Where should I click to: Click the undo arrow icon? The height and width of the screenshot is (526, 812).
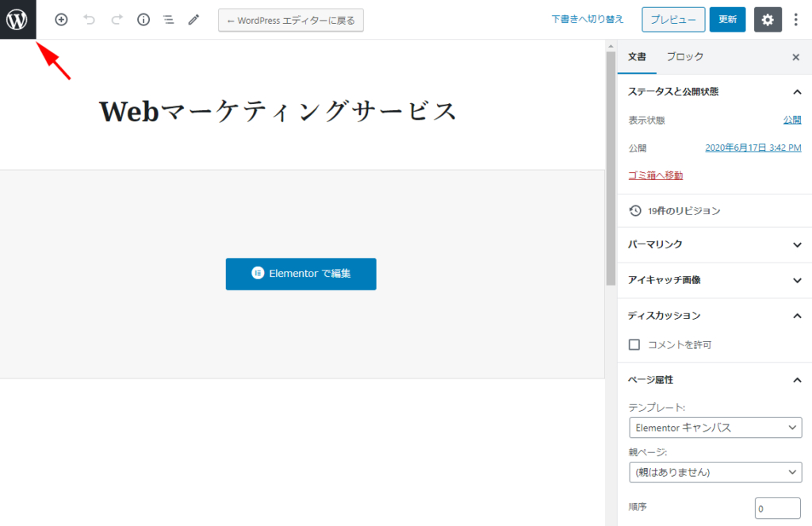88,19
